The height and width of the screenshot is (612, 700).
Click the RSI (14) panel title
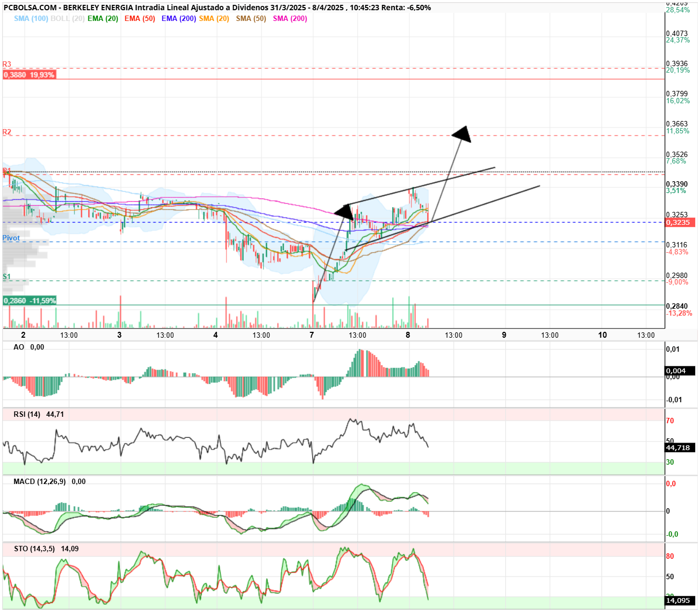(x=27, y=414)
